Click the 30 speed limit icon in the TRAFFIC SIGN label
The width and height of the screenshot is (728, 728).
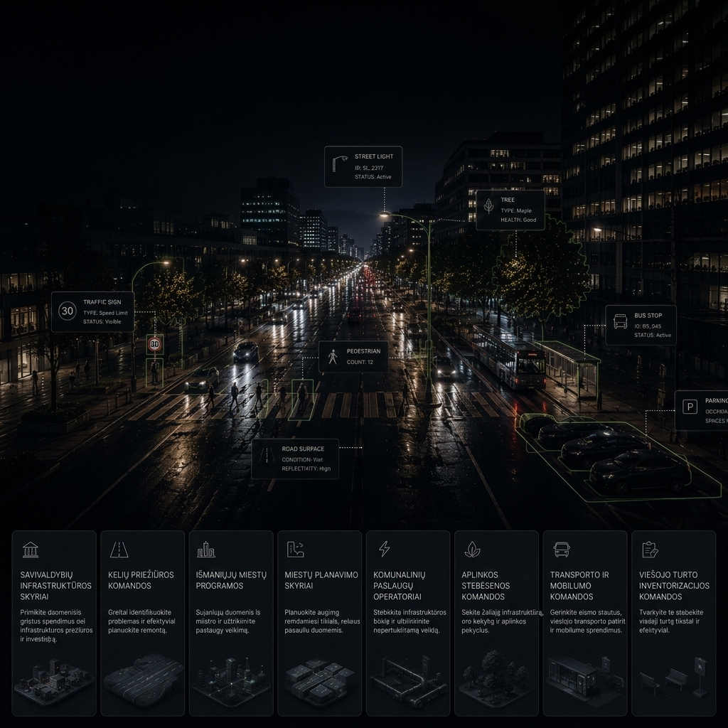[68, 311]
